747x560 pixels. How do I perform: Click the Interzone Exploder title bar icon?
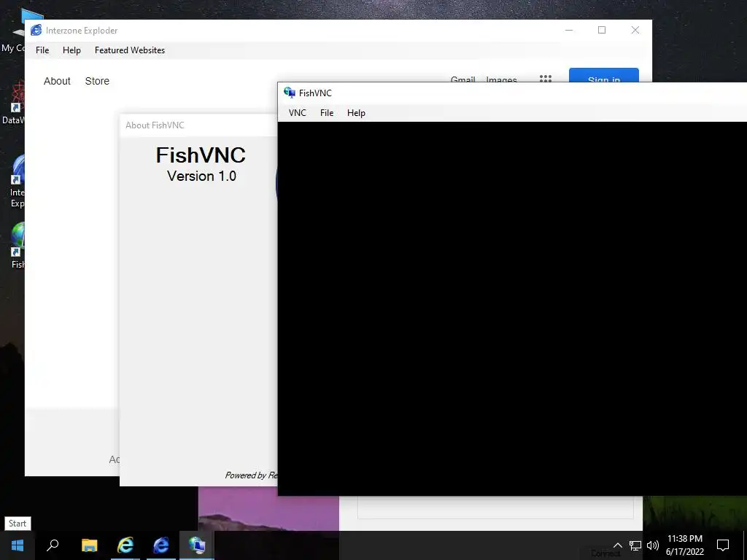pyautogui.click(x=36, y=30)
